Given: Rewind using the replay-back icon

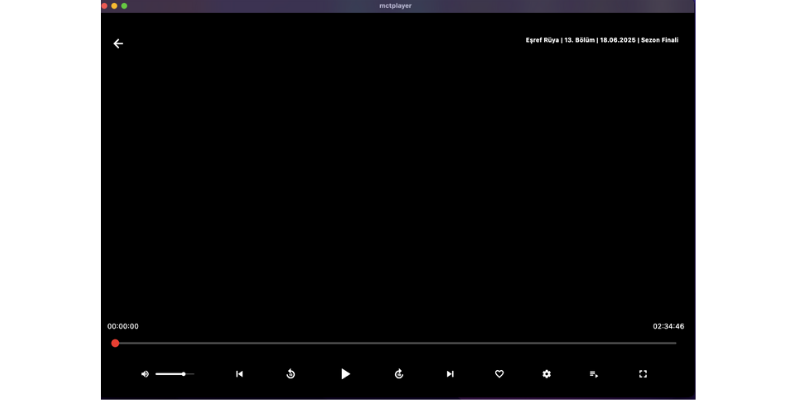Looking at the screenshot, I should point(291,374).
